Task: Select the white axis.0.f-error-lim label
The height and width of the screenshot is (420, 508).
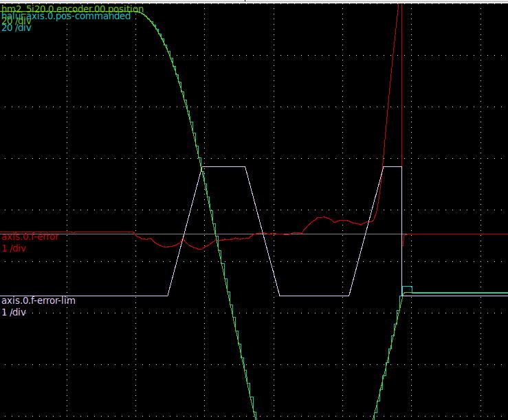Action: (38, 300)
